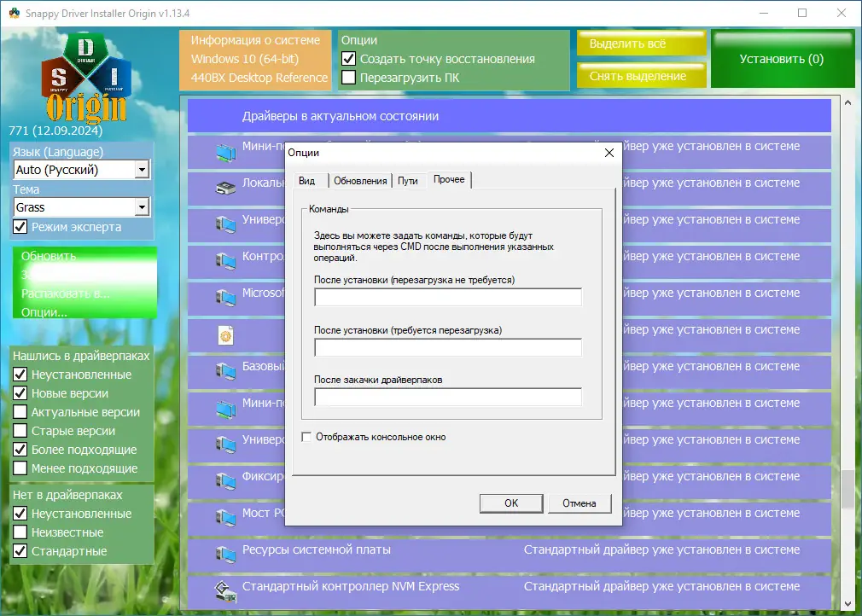Open the Язык (Language) dropdown

point(81,170)
